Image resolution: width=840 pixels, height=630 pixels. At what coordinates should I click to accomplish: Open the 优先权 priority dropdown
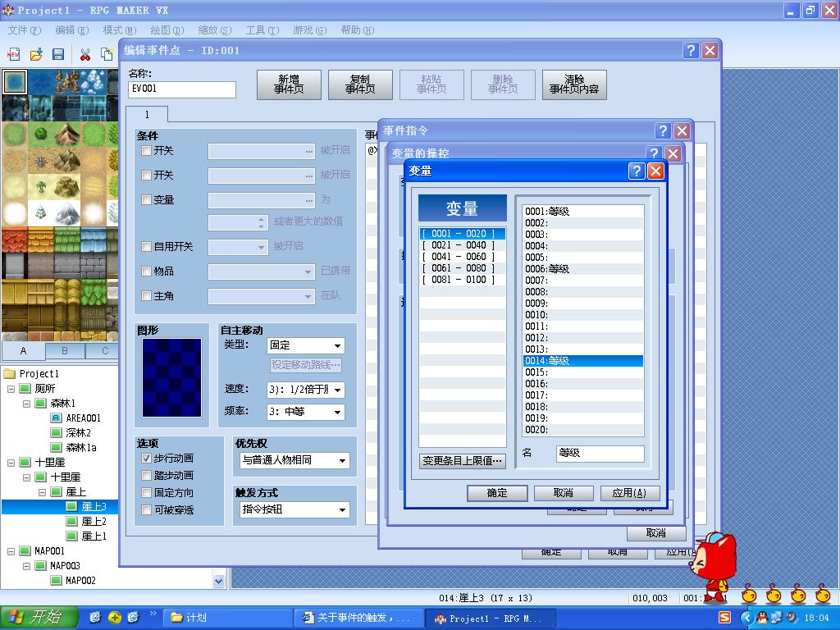click(294, 460)
